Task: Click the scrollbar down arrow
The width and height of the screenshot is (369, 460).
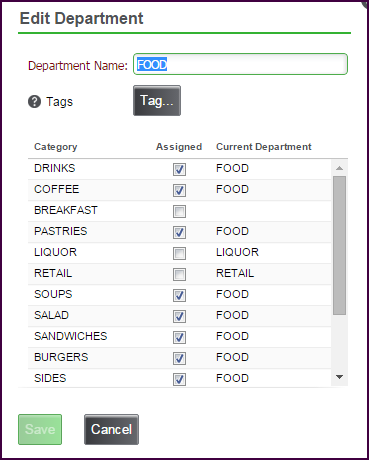Action: point(340,377)
